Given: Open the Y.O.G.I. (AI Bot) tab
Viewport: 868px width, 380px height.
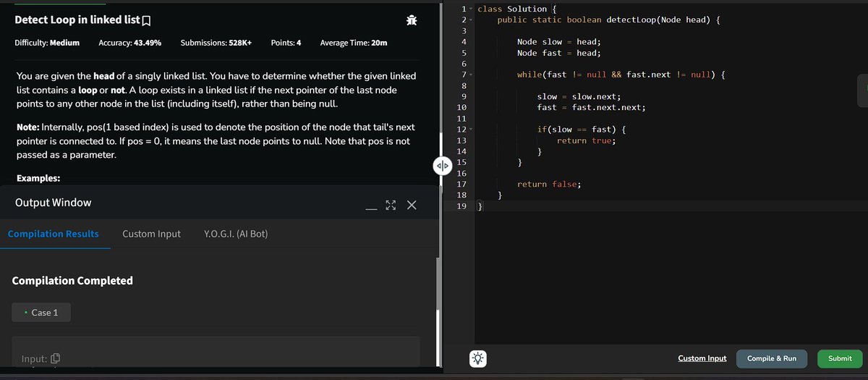Looking at the screenshot, I should (x=237, y=234).
